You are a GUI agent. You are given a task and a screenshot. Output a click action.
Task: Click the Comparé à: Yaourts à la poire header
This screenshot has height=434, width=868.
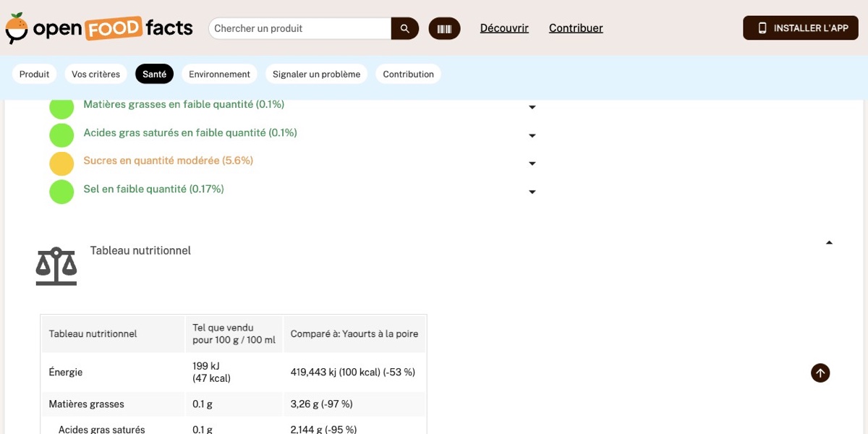pyautogui.click(x=354, y=334)
